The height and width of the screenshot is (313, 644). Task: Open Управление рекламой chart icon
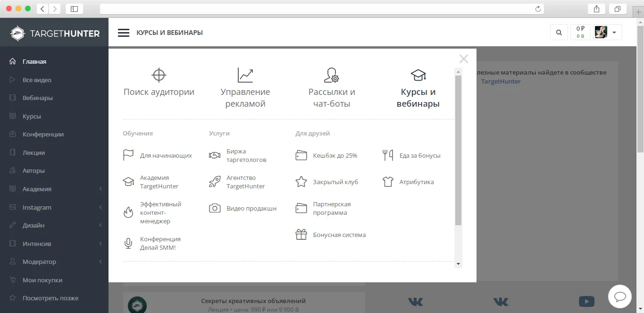[x=245, y=75]
